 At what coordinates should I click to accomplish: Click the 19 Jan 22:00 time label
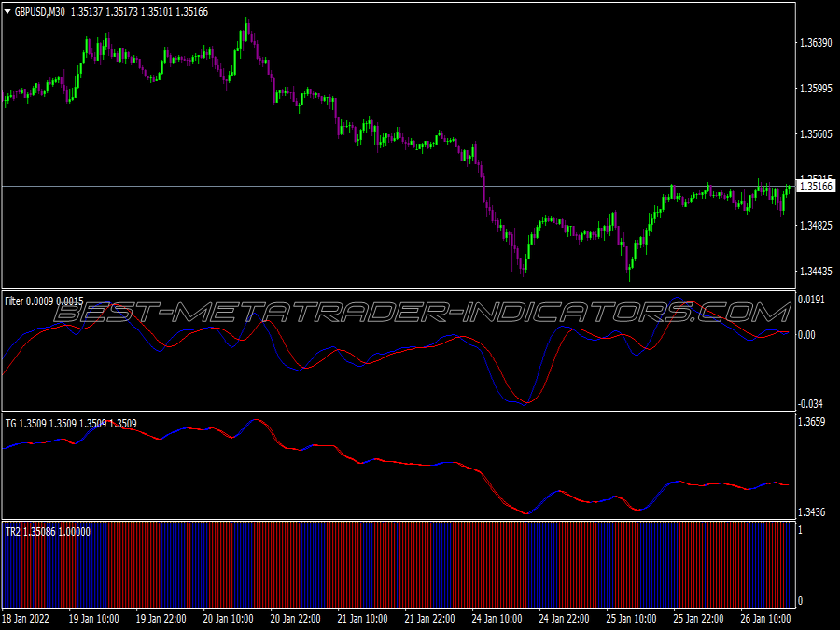pyautogui.click(x=161, y=619)
